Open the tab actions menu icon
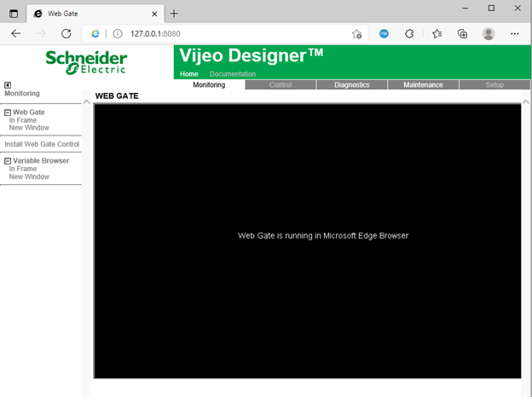The height and width of the screenshot is (397, 532). 14,14
